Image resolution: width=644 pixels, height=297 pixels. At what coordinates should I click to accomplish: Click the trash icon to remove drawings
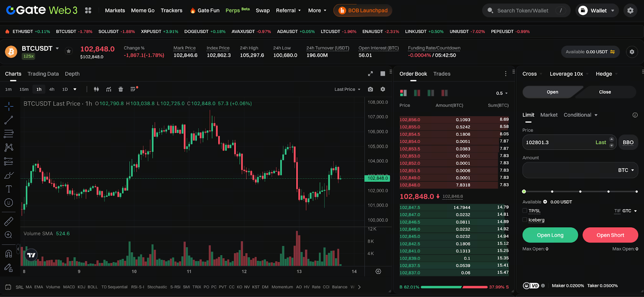[121, 89]
